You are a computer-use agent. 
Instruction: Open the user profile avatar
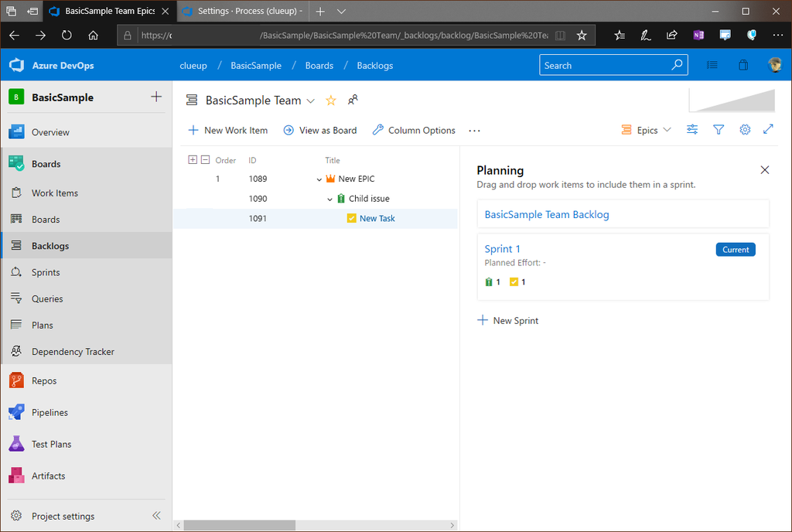coord(775,65)
